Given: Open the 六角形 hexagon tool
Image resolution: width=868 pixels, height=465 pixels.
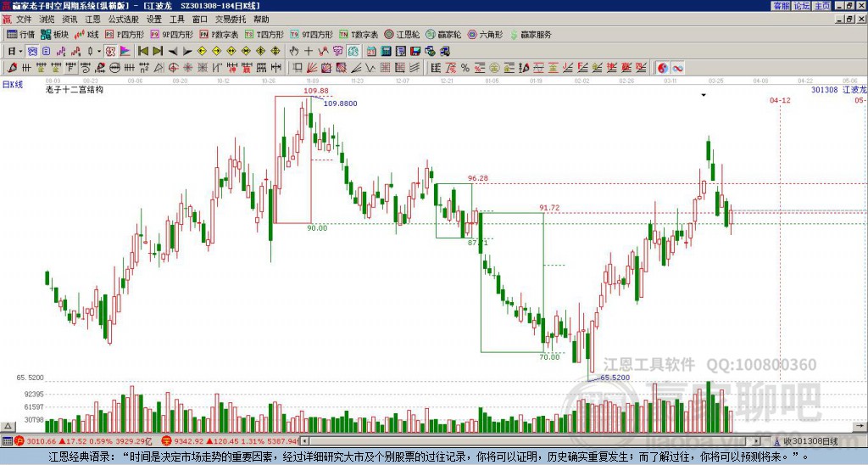Looking at the screenshot, I should click(486, 34).
